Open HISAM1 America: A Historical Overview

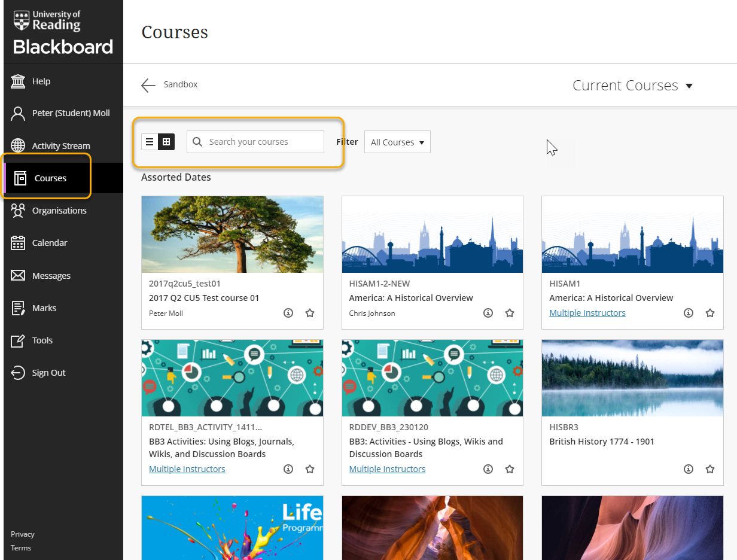[611, 298]
